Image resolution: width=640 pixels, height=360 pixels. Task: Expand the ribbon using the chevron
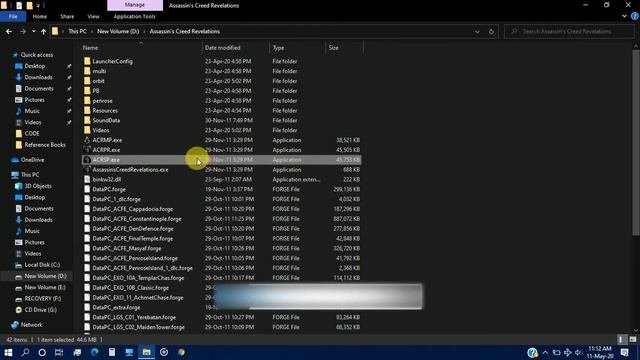[x=624, y=16]
